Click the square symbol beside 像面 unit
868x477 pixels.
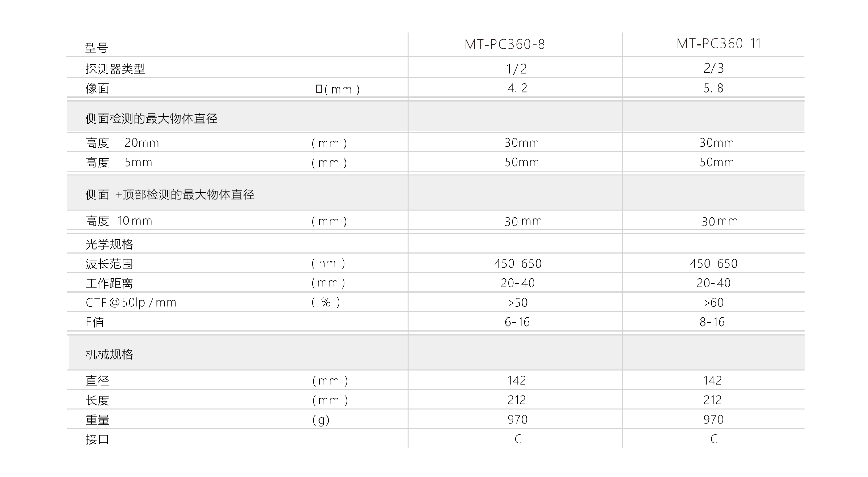click(x=319, y=89)
